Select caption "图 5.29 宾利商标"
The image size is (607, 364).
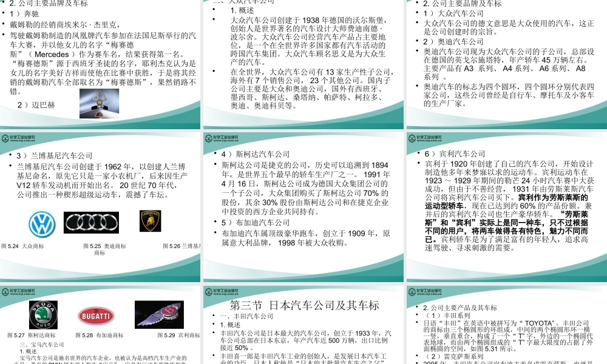pos(179,335)
